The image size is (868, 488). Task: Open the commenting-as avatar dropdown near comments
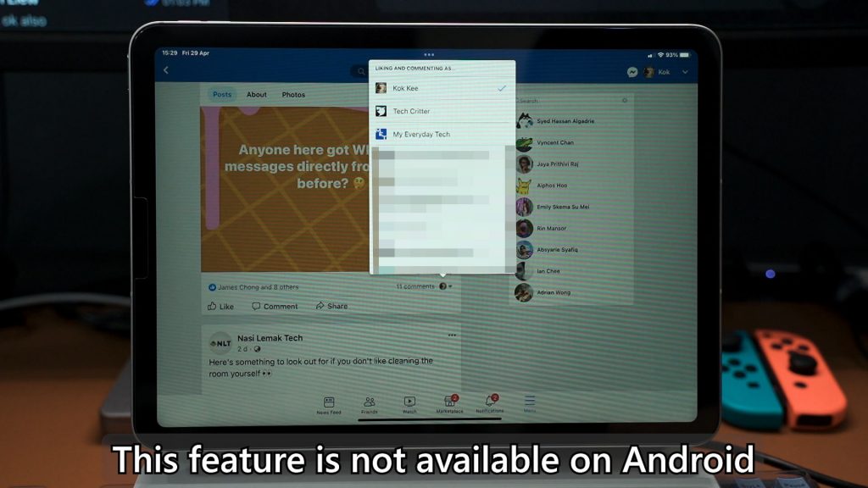click(446, 286)
